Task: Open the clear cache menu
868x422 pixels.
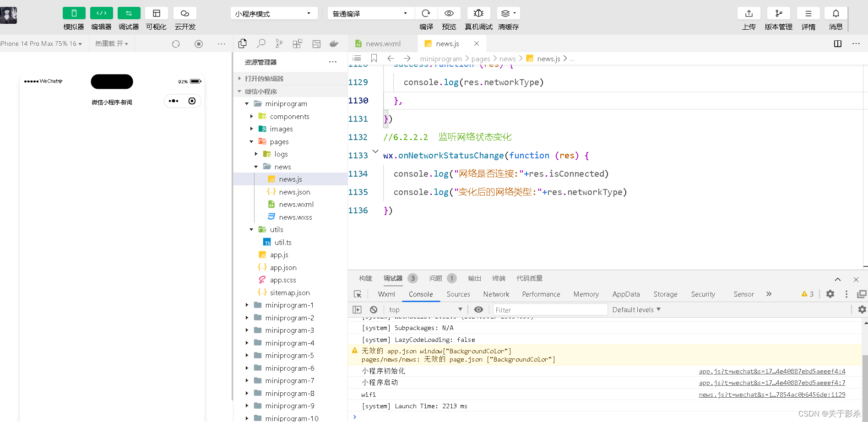Action: coord(508,13)
